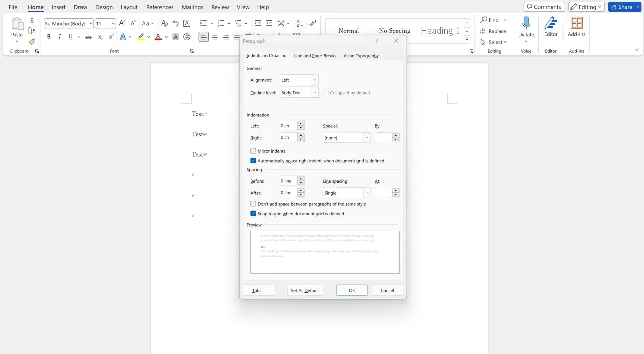The height and width of the screenshot is (354, 644).
Task: Click Set As Default button
Action: [305, 290]
